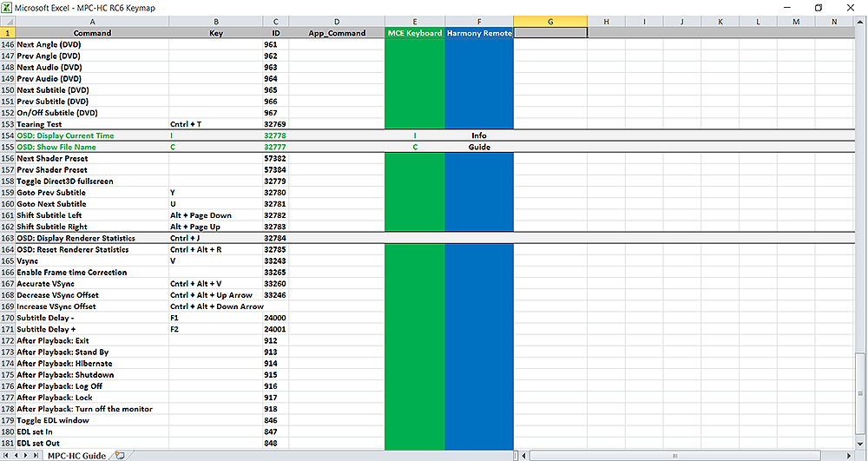Click the horizontal scrollbar right arrow
868x461 pixels.
[x=849, y=456]
